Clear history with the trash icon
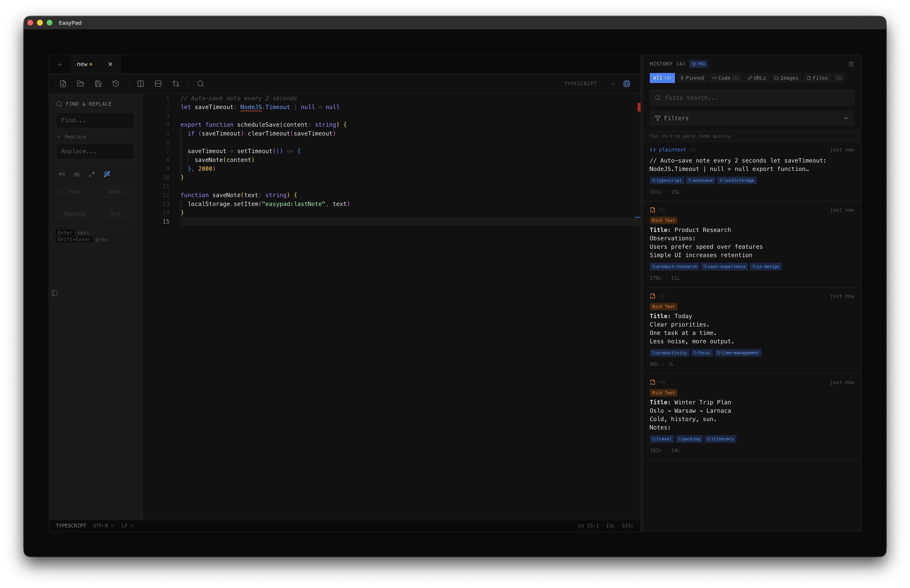Screen dimensions: 910x588 (851, 64)
